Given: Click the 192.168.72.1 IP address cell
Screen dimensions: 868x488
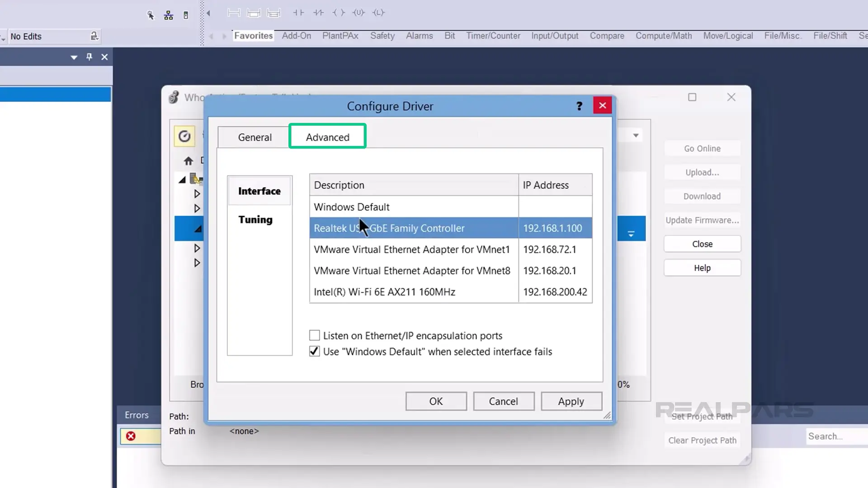Looking at the screenshot, I should 555,249.
